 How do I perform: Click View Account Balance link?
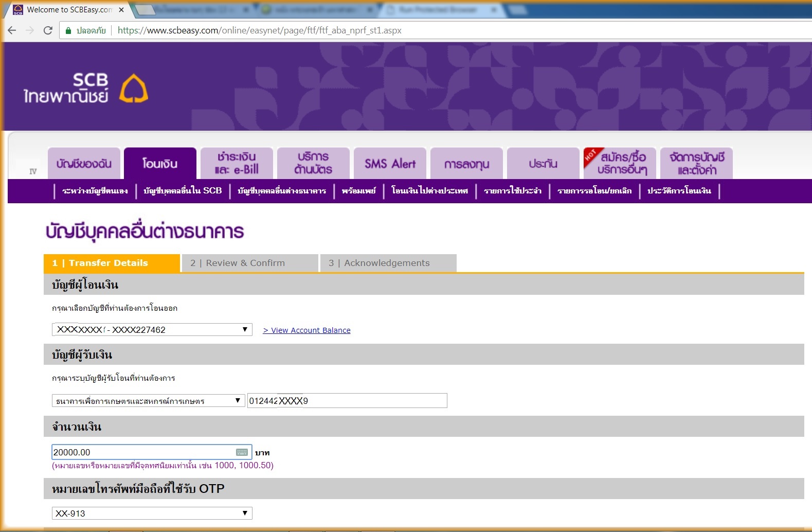(x=306, y=330)
